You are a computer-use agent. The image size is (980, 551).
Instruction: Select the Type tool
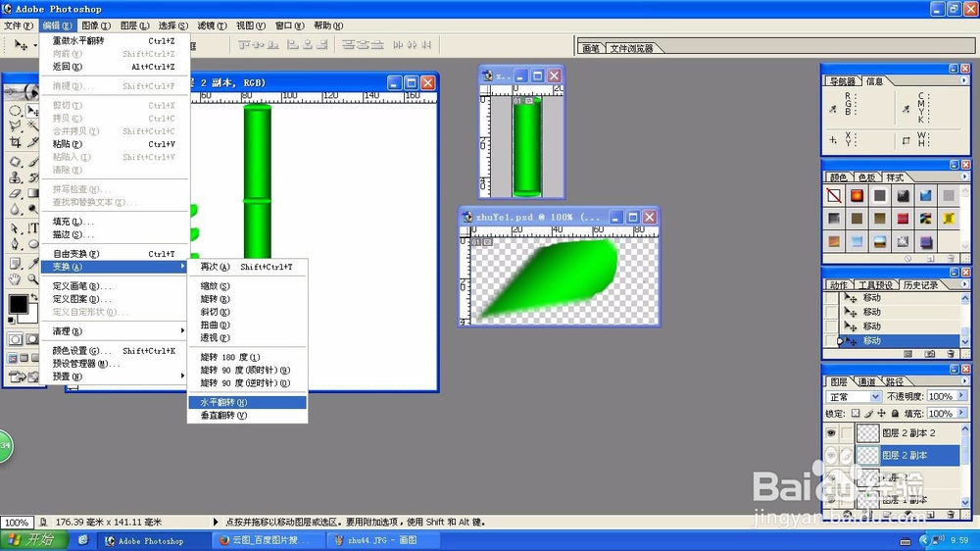coord(33,227)
